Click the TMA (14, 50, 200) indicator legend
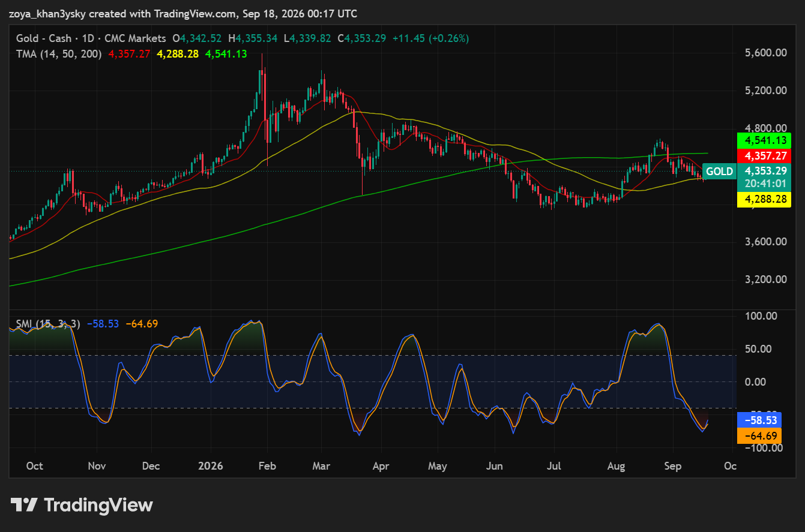This screenshot has width=805, height=532. pos(58,54)
